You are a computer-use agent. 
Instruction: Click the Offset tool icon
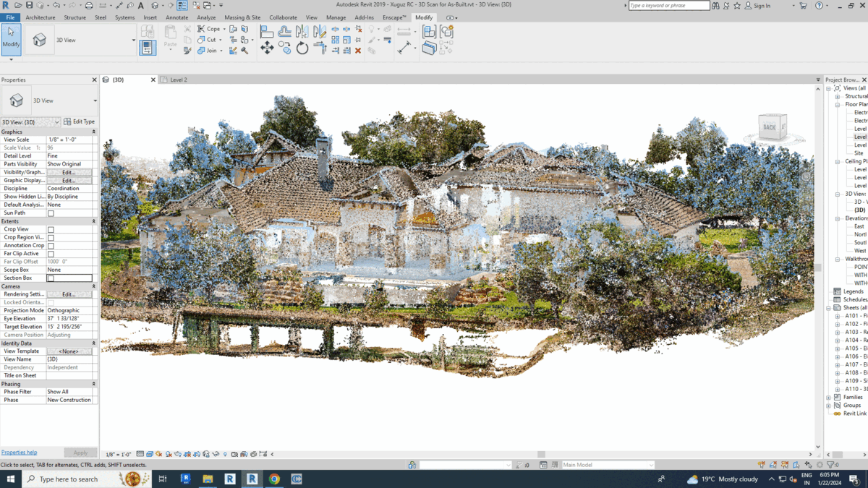(x=284, y=31)
